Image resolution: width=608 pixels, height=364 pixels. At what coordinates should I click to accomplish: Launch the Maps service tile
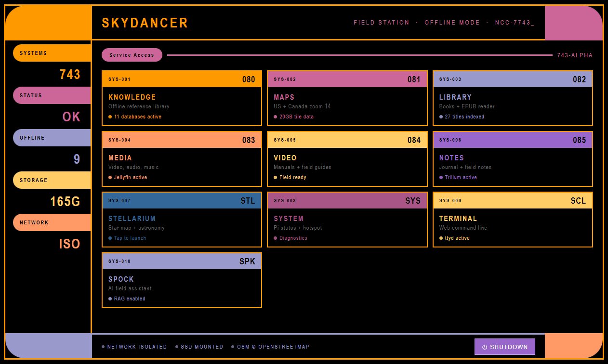[347, 98]
